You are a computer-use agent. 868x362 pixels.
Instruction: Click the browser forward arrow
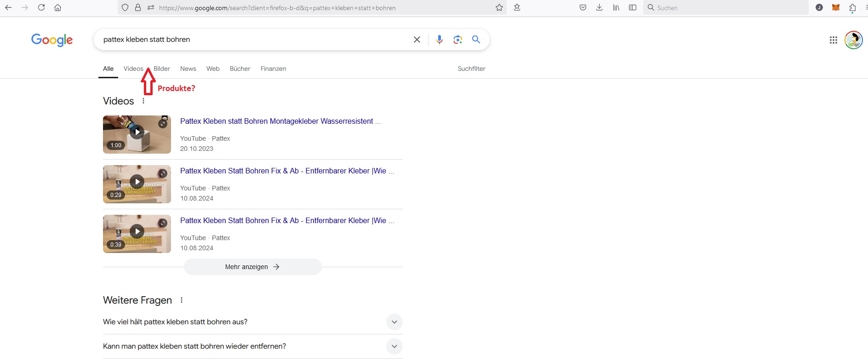tap(25, 7)
